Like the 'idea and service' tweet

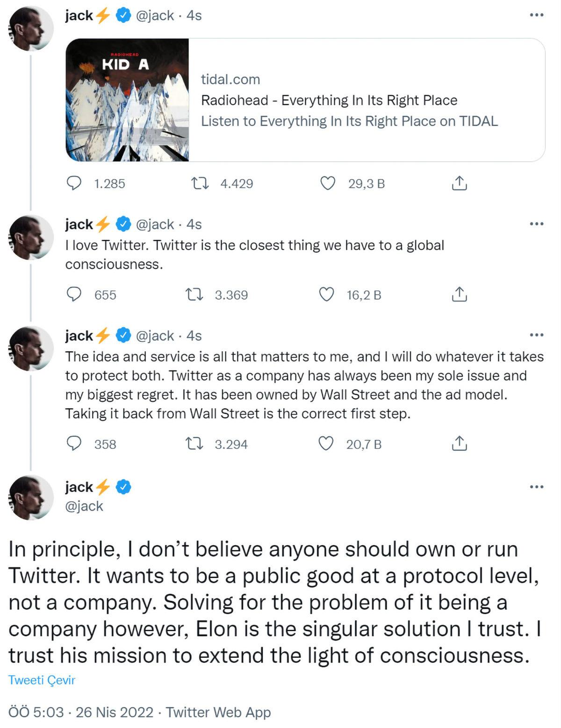326,444
